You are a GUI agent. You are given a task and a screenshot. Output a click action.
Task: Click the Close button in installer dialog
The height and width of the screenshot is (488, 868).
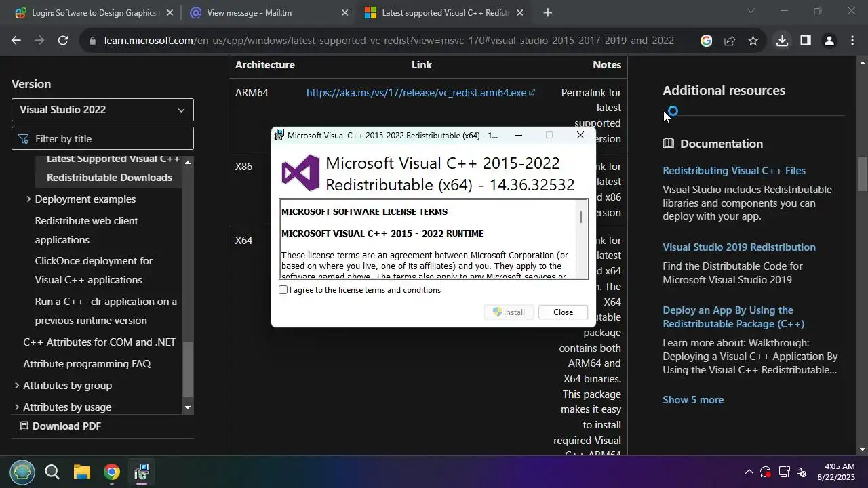click(x=563, y=312)
